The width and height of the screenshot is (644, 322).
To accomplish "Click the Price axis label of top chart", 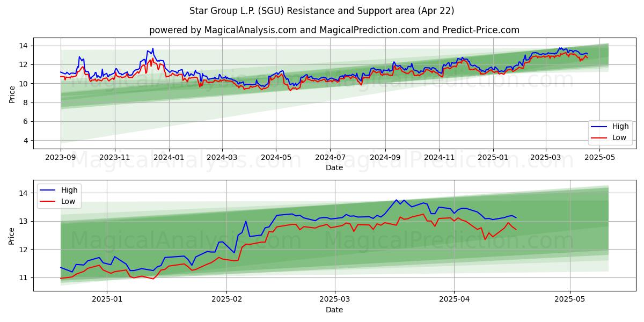I will (x=12, y=93).
